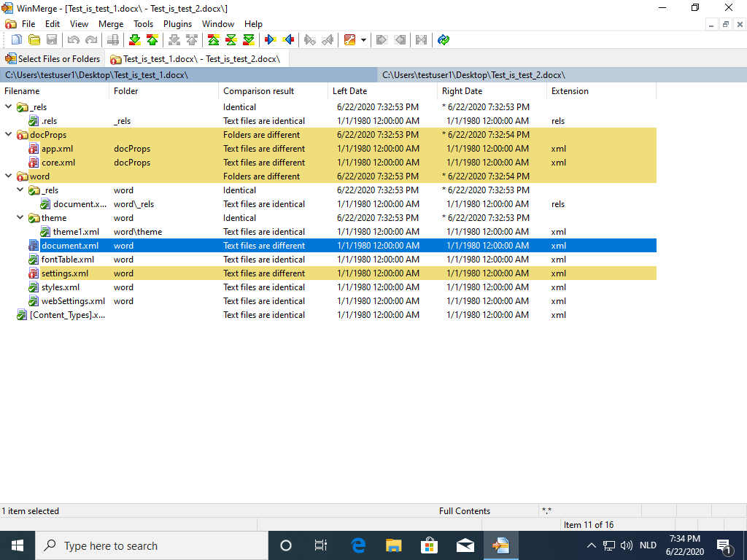Click the Save floppy disk icon

(x=52, y=40)
